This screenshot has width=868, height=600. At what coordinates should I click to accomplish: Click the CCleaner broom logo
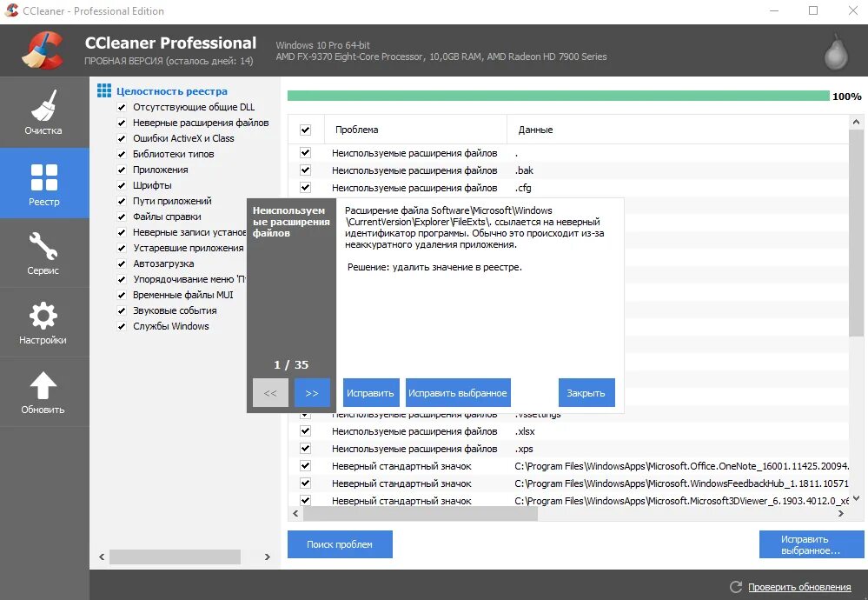[42, 50]
